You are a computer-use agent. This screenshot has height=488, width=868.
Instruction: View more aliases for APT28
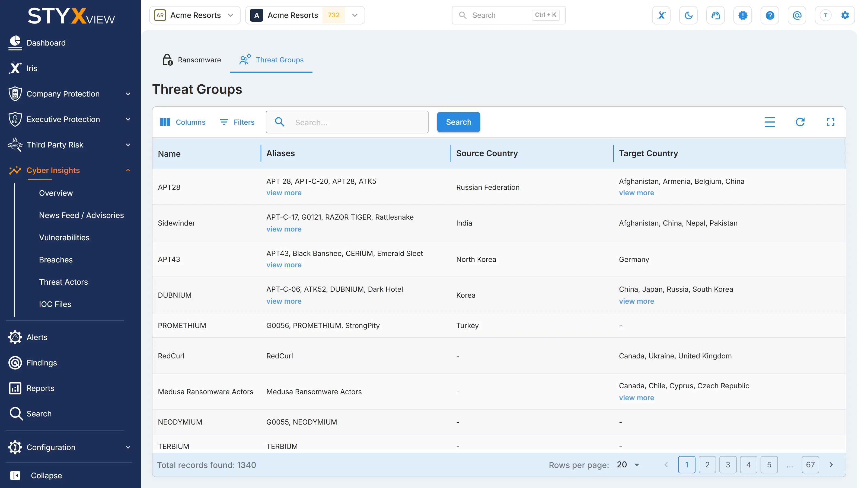[284, 193]
